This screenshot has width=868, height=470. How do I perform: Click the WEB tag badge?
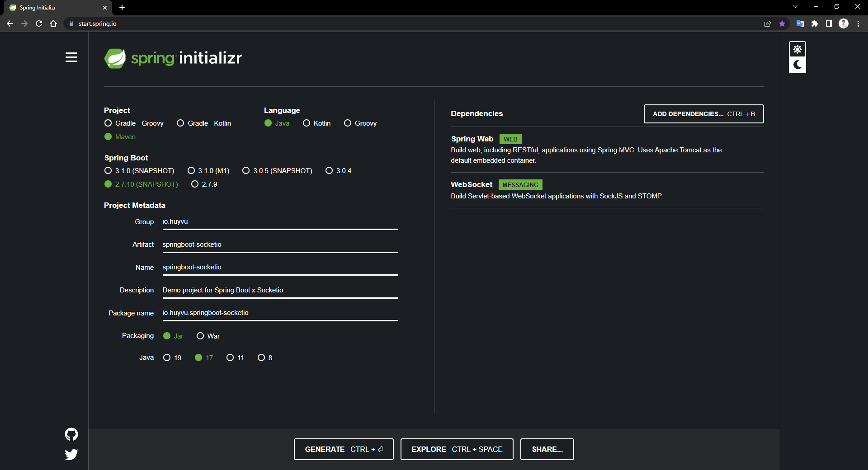click(x=510, y=139)
